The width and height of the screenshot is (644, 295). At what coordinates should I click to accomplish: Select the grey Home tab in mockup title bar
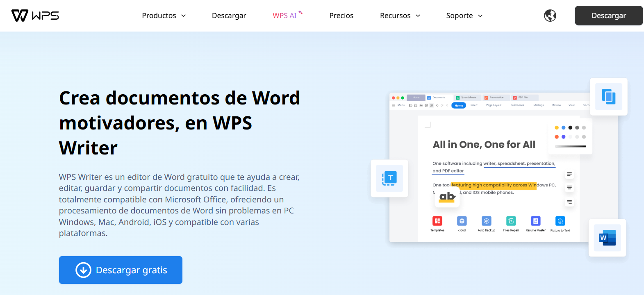416,98
